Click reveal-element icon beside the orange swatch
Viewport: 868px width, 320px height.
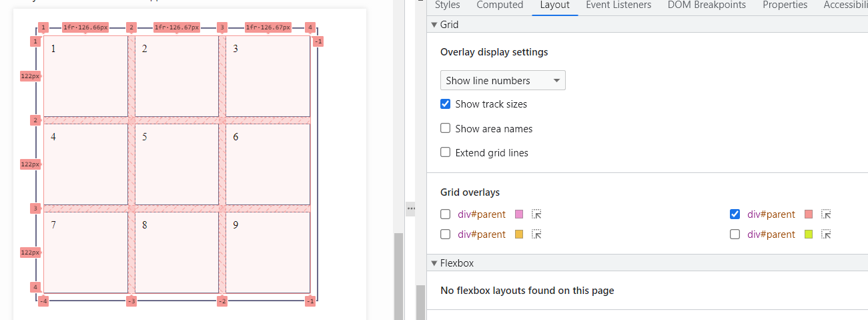pos(536,234)
